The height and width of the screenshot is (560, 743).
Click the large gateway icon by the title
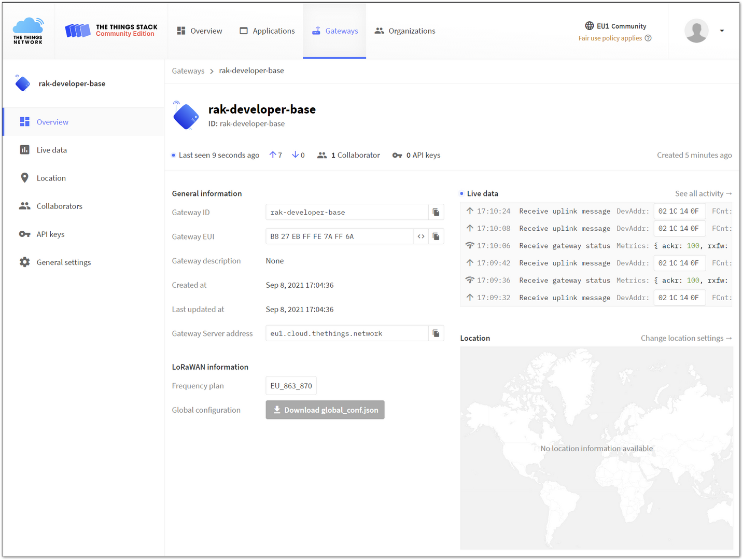click(186, 116)
